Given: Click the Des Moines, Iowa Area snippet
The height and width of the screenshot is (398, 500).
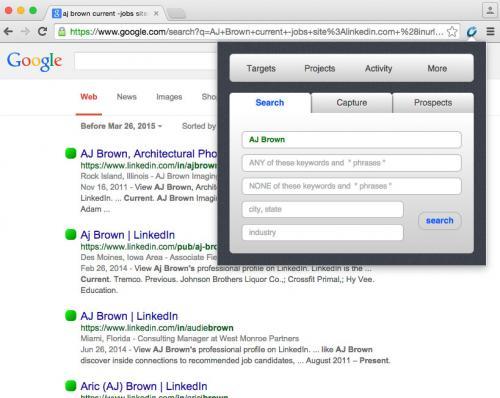Looking at the screenshot, I should click(149, 257).
